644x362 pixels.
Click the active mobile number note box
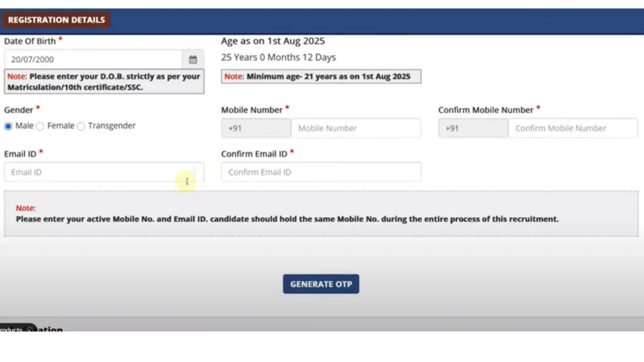point(321,214)
